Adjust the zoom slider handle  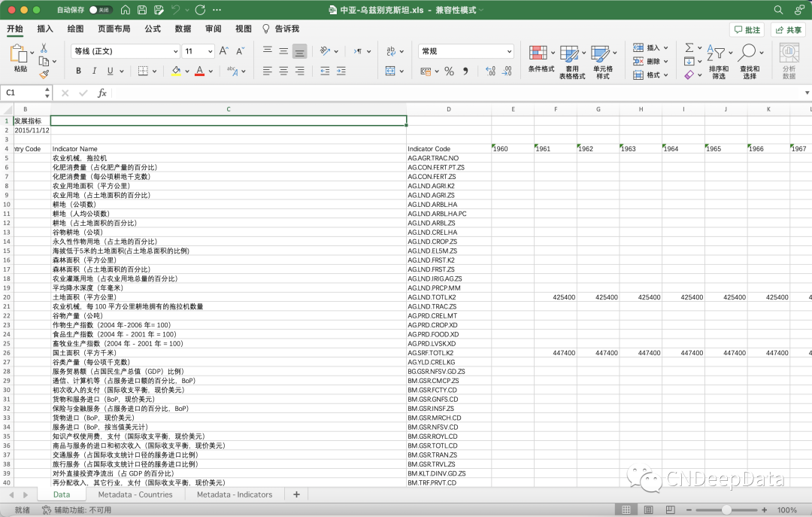pos(726,510)
